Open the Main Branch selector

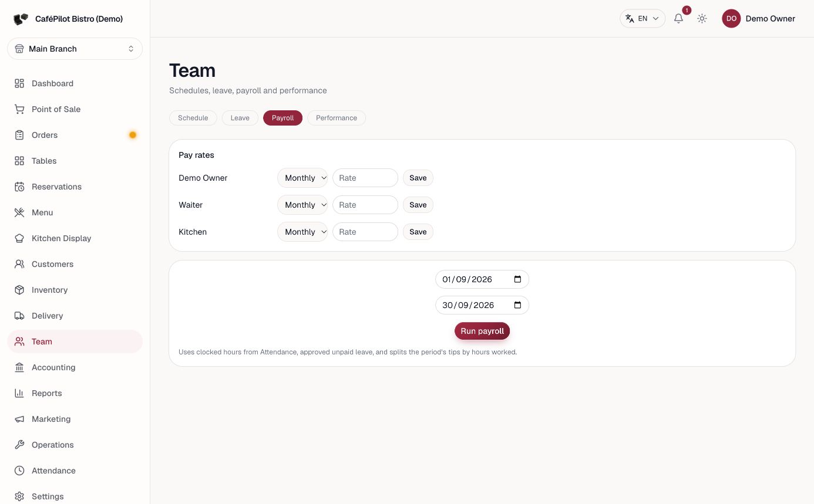tap(75, 49)
